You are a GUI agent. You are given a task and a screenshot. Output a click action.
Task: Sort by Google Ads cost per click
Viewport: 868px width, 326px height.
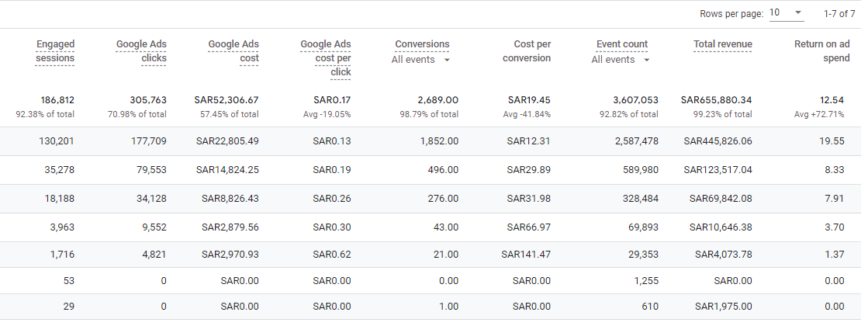[x=326, y=57]
